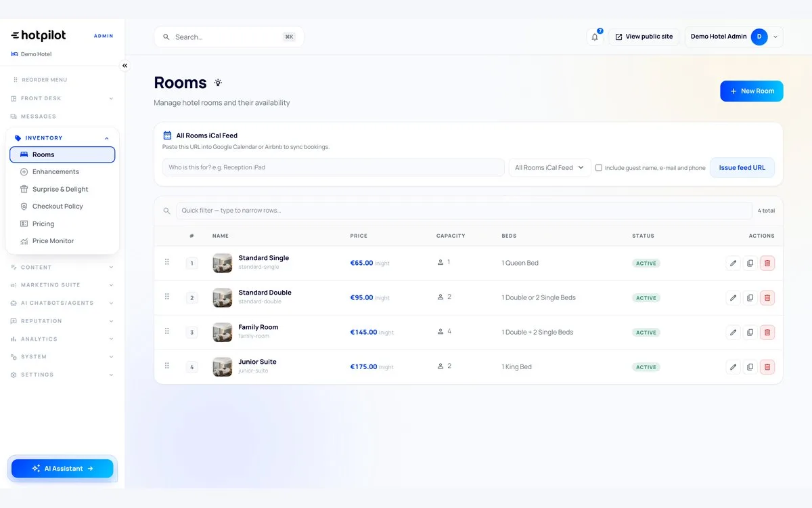Open Price Monitor menu item
812x508 pixels.
(x=62, y=241)
